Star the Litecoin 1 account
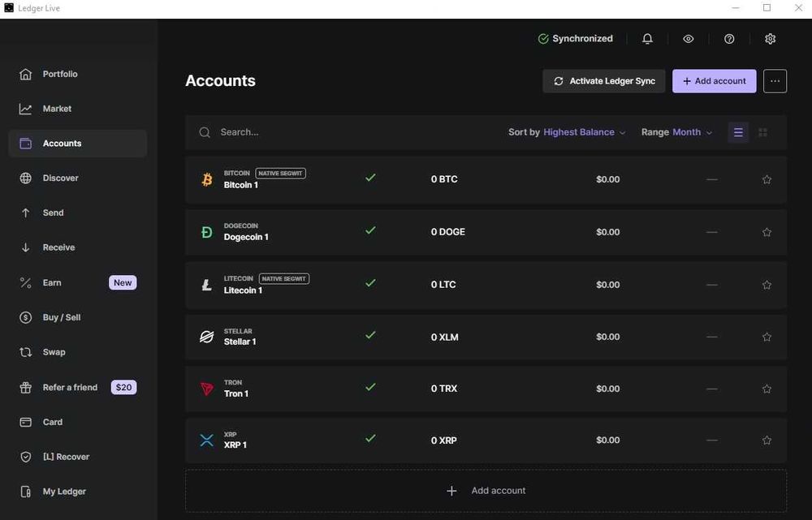 767,285
